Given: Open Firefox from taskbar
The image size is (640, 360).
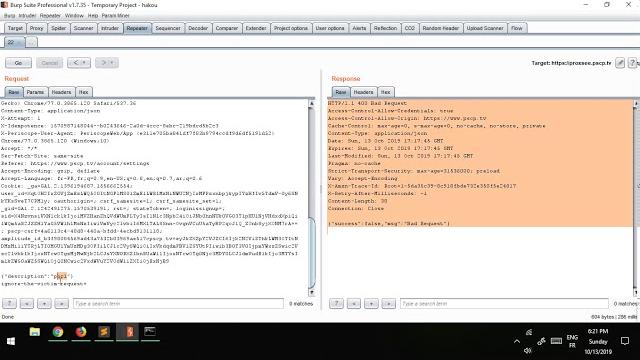Looking at the screenshot, I should pyautogui.click(x=81, y=332).
